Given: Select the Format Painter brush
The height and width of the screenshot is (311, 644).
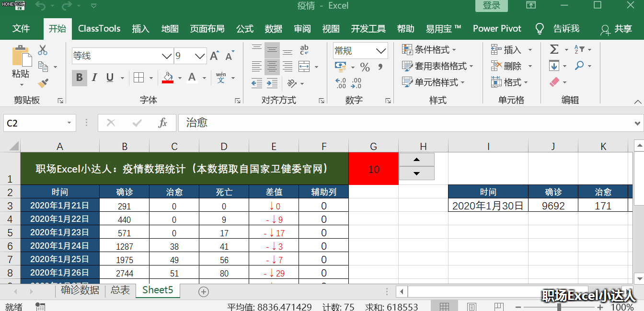Looking at the screenshot, I should click(x=43, y=83).
